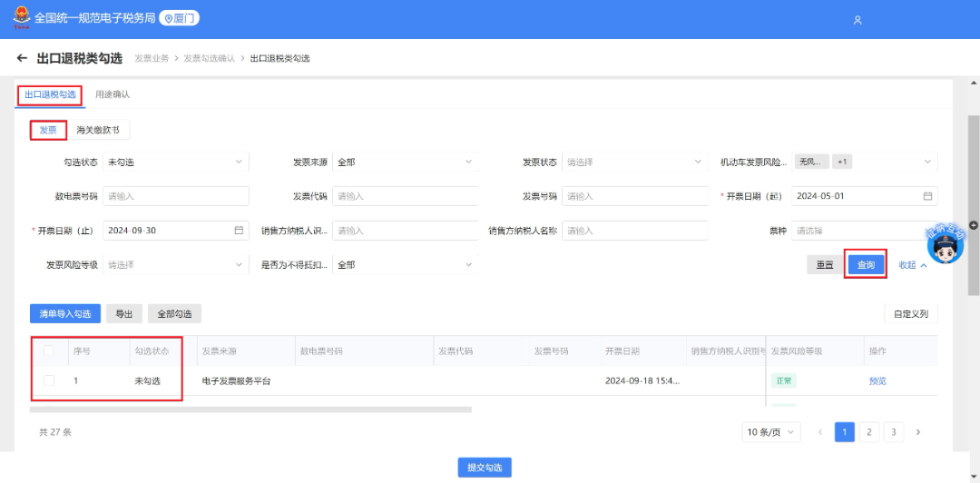Click the 开票日期 column header

point(622,351)
